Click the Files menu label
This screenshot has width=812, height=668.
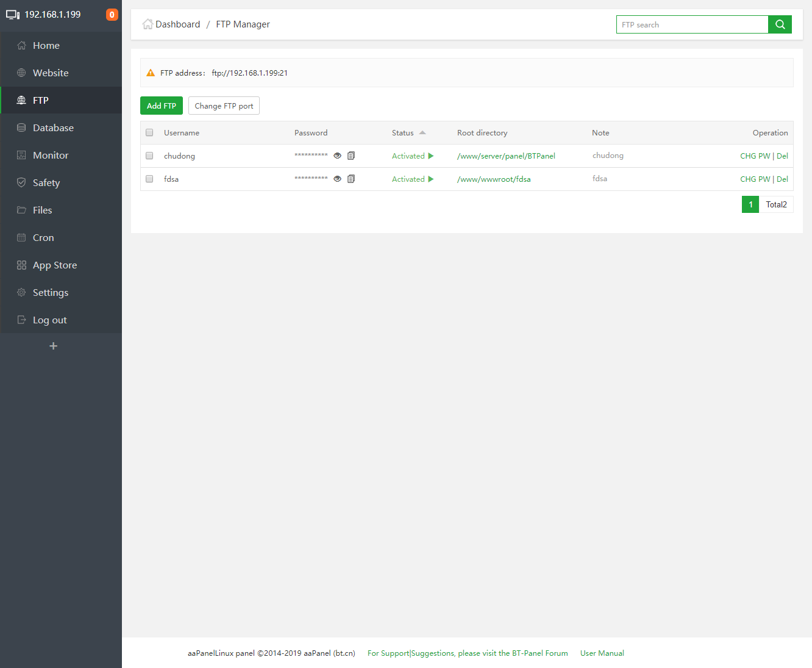click(43, 210)
